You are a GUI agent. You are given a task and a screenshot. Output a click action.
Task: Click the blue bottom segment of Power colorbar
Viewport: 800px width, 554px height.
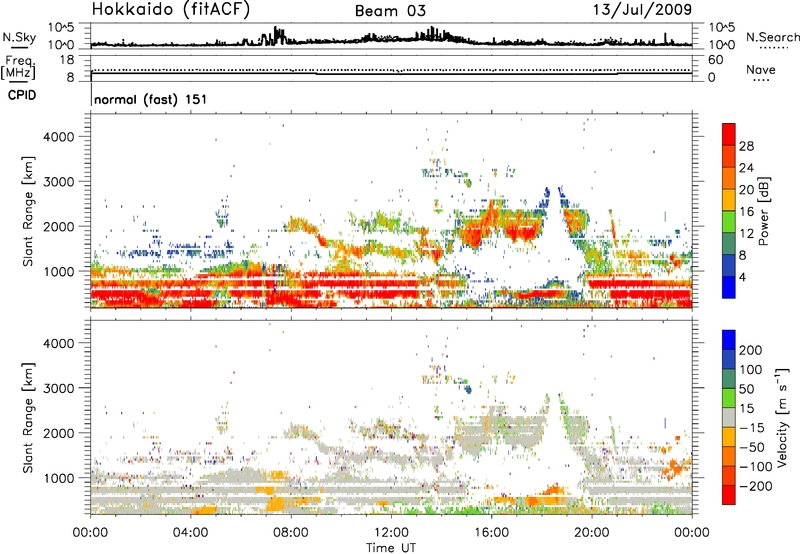[729, 287]
